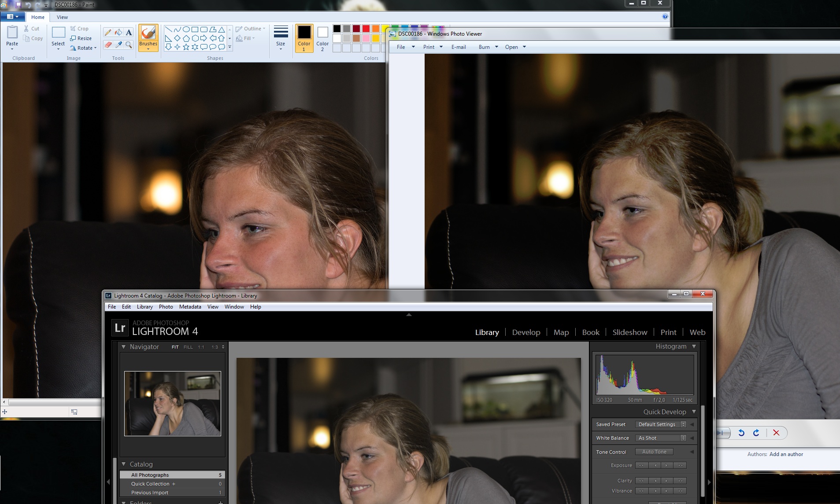The width and height of the screenshot is (840, 504).
Task: Expand the Tone Control section arrow
Action: pyautogui.click(x=692, y=452)
